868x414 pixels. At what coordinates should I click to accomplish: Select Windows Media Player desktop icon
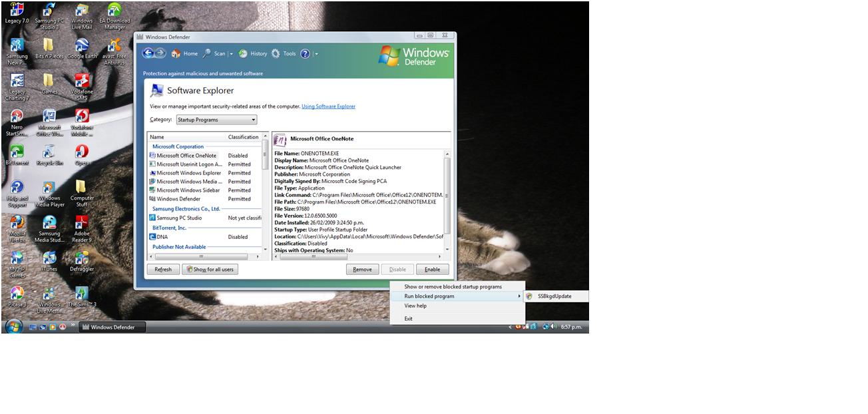point(49,194)
